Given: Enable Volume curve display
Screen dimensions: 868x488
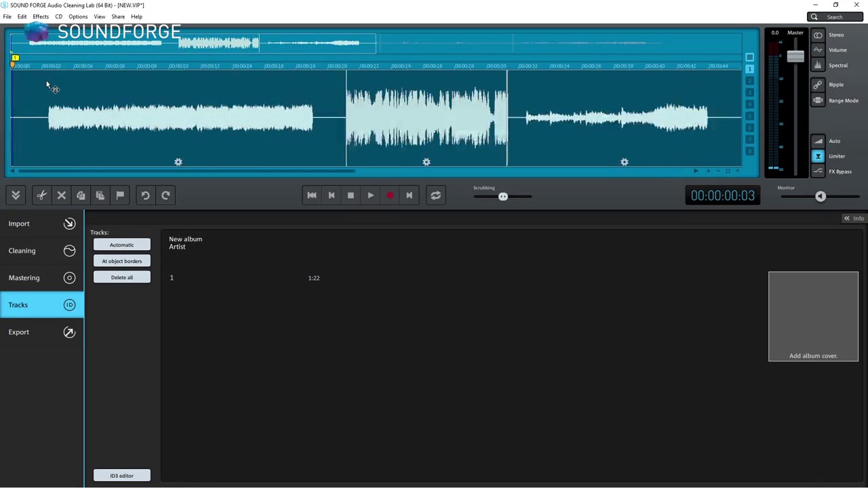Looking at the screenshot, I should 818,49.
